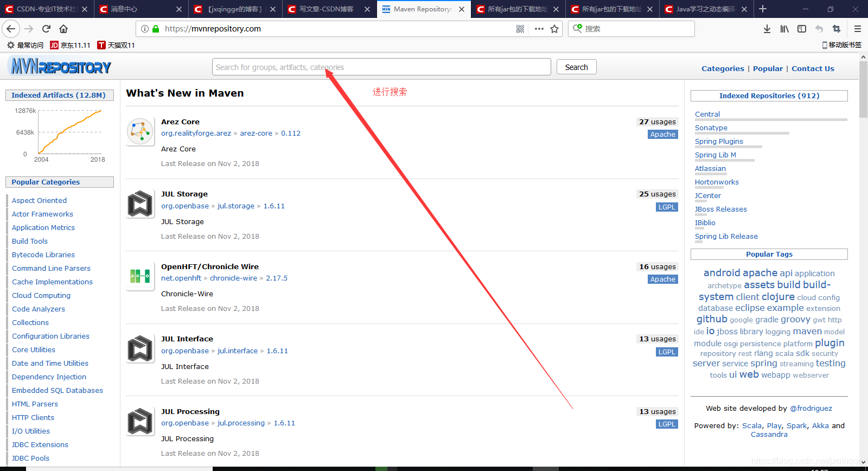The image size is (868, 471).
Task: Click the Maven search input field
Action: pyautogui.click(x=381, y=67)
